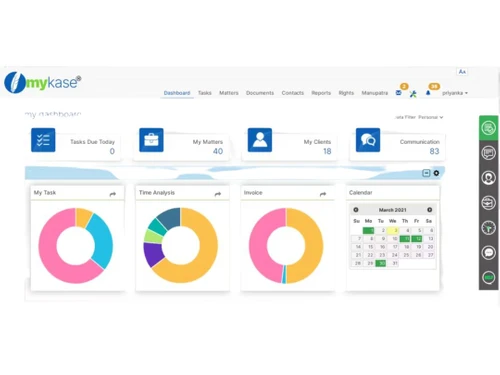This screenshot has height=375, width=500.
Task: Select March 20 in calendar
Action: (x=429, y=247)
